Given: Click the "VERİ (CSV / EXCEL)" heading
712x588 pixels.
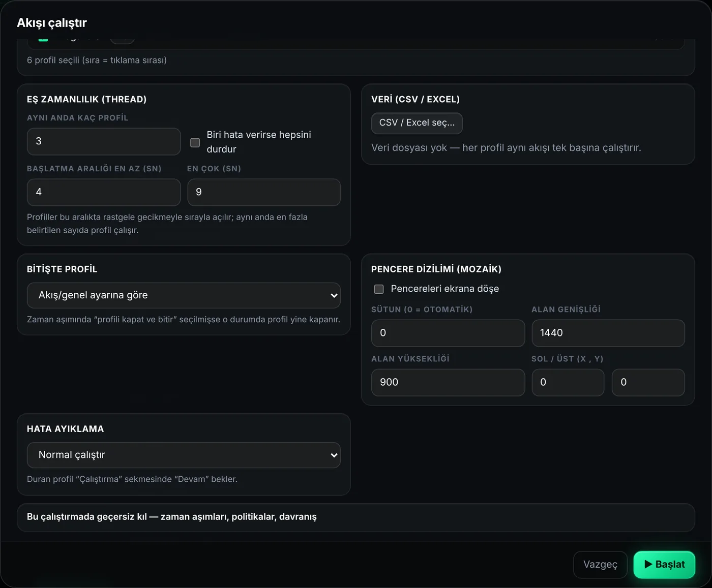Looking at the screenshot, I should point(416,99).
